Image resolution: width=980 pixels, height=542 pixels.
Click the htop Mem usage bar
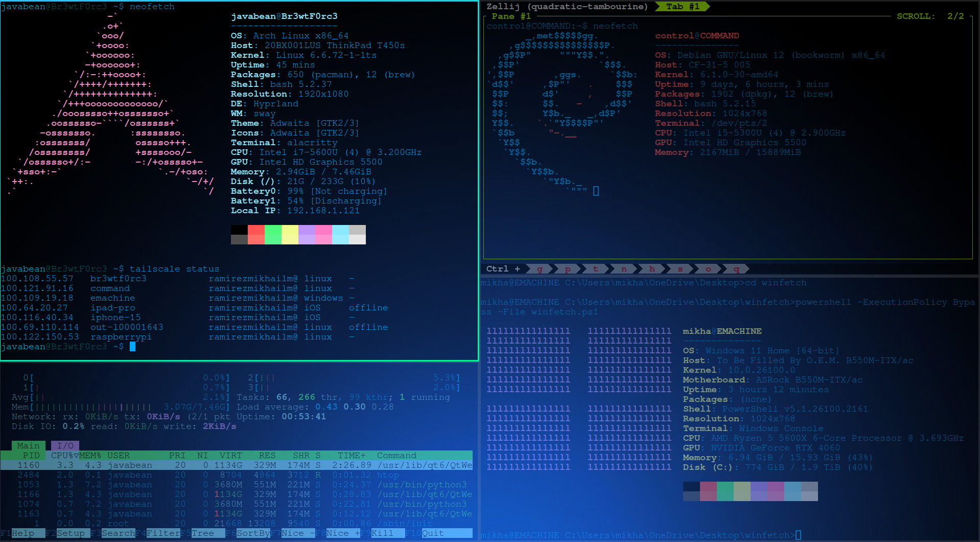coord(121,406)
